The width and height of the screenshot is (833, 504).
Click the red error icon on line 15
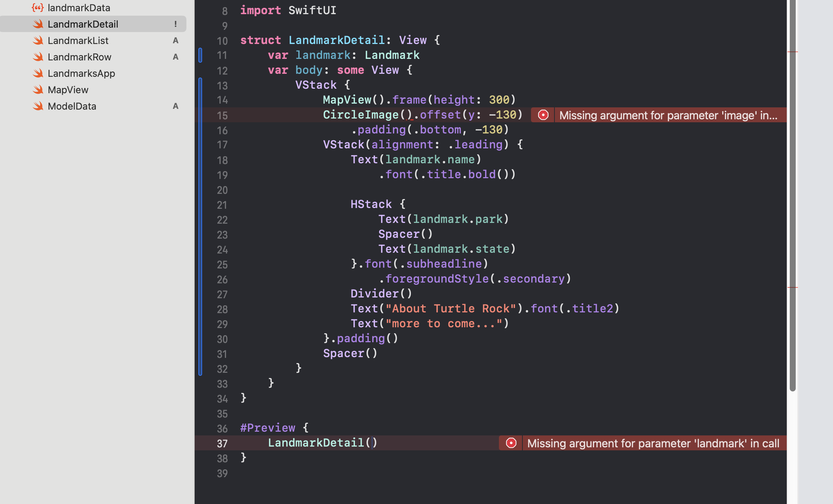tap(543, 115)
